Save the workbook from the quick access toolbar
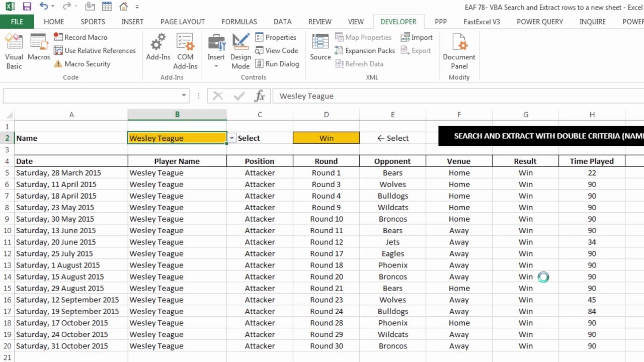This screenshot has width=644, height=362. point(27,7)
